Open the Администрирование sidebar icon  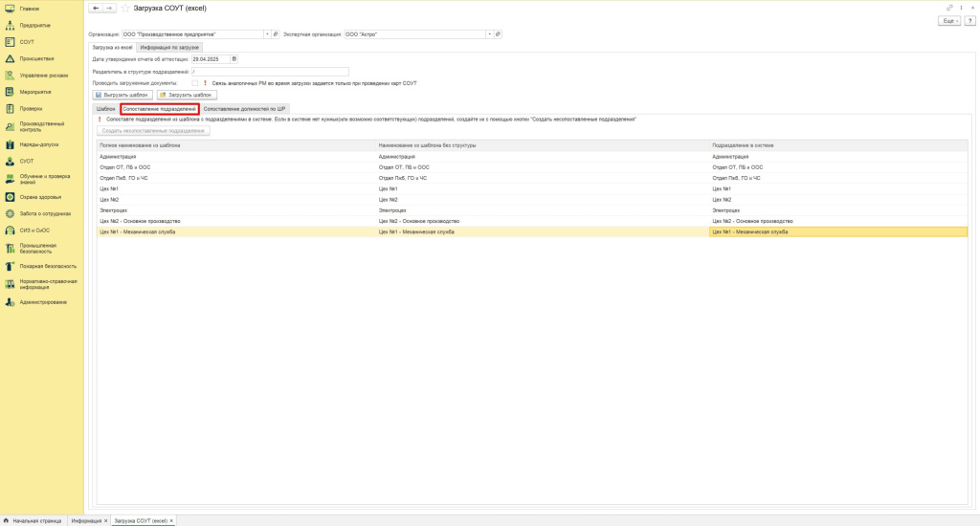[x=10, y=302]
